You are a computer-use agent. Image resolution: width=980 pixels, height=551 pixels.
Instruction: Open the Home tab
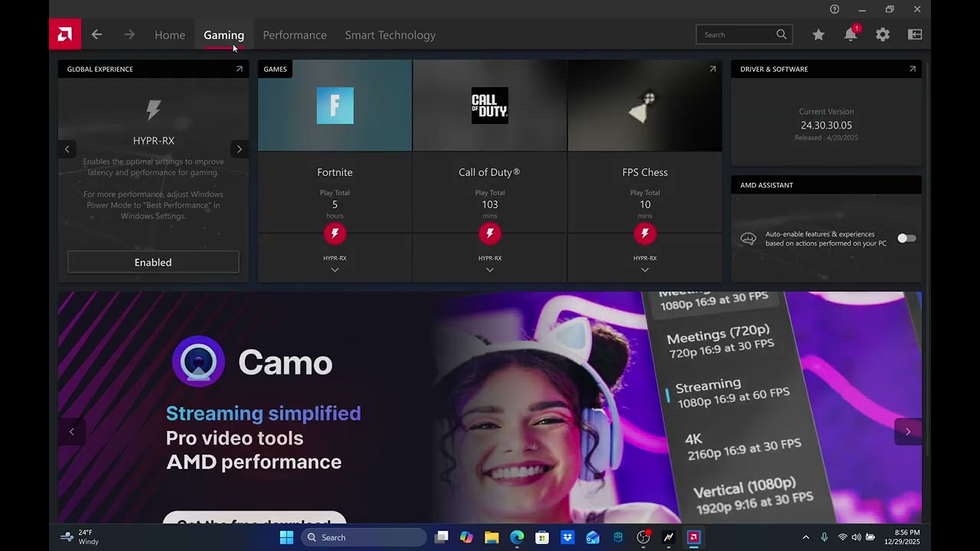tap(170, 35)
